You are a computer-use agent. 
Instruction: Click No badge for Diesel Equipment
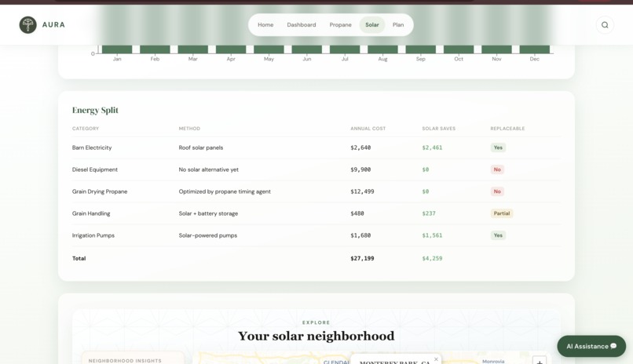(x=497, y=169)
